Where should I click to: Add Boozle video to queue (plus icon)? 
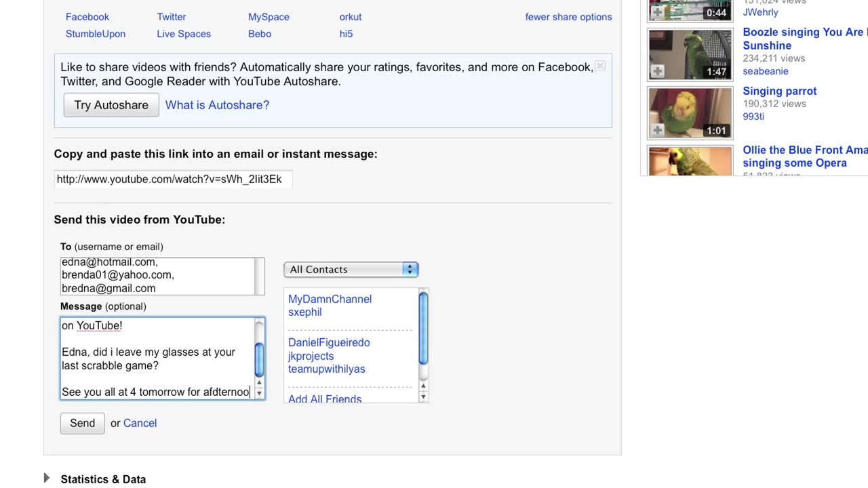pos(657,71)
